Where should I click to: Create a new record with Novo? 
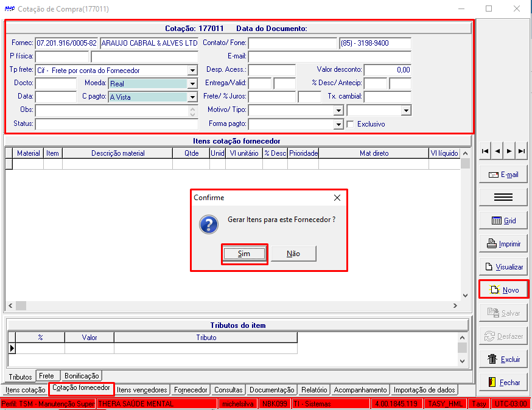pos(503,290)
